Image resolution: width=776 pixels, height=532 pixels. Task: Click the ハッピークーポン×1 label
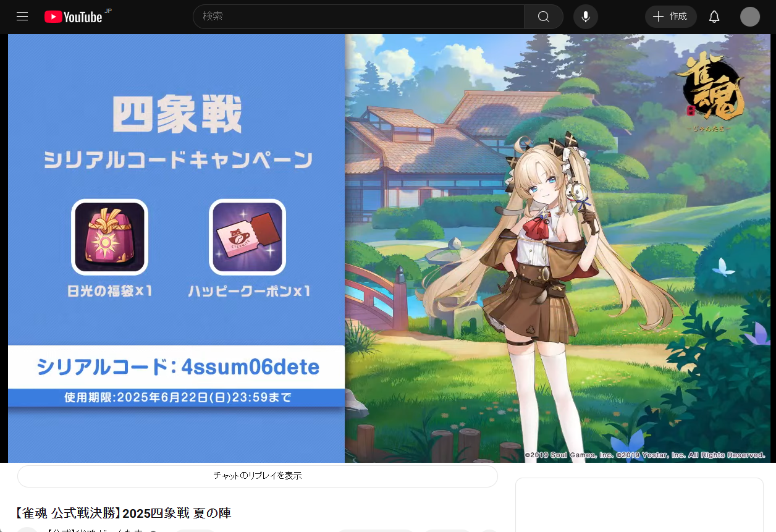(x=249, y=291)
